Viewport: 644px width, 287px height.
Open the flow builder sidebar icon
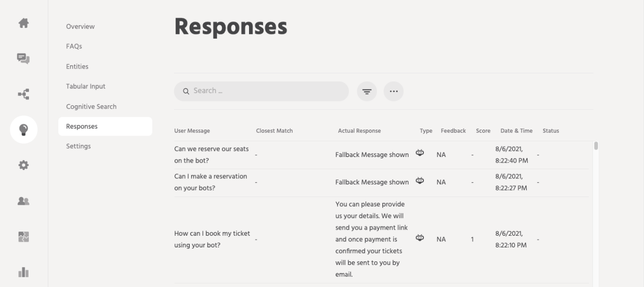pos(23,94)
